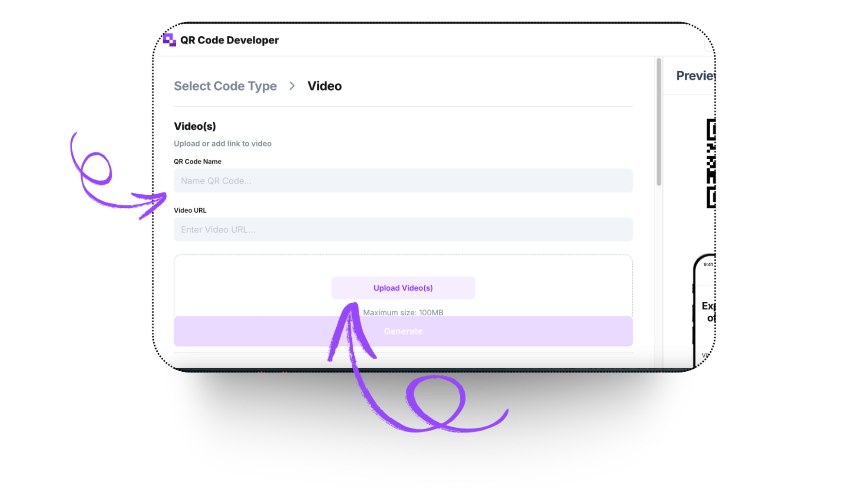
Task: Click the QR Code Name label
Action: [198, 161]
